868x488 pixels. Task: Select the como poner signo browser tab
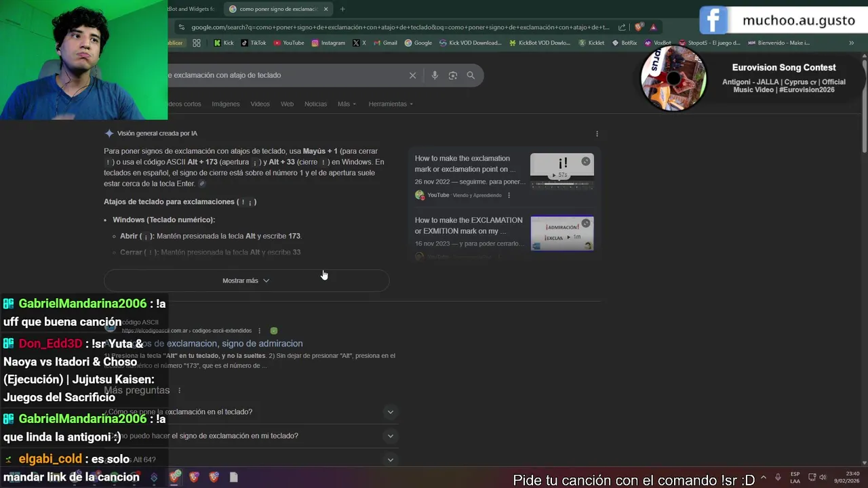point(278,9)
